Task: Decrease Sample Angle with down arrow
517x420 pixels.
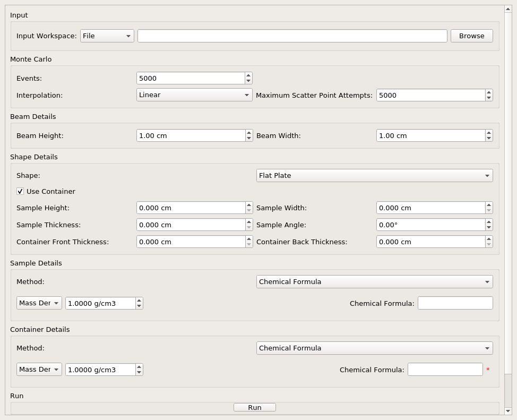Action: pos(489,228)
